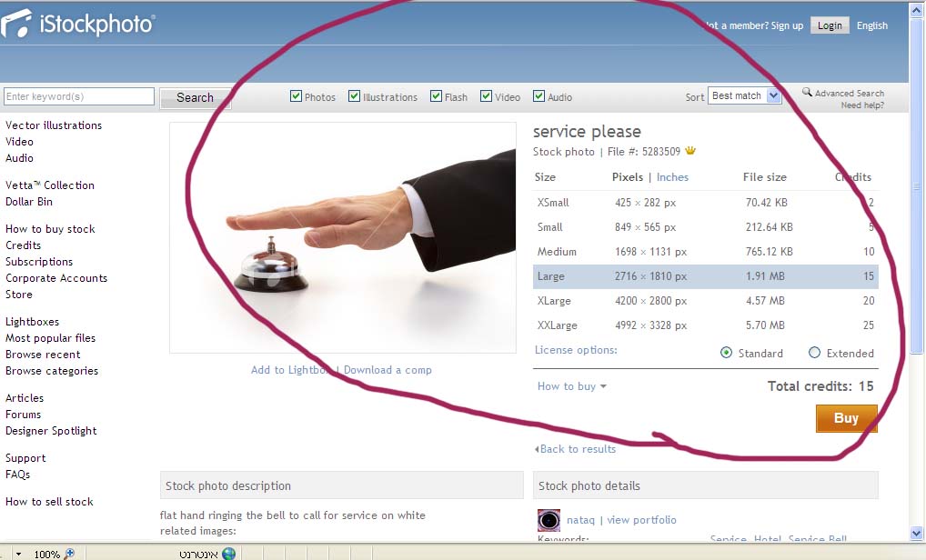Click the Enter keyword(s) search field
Viewport: 926px width, 560px height.
tap(79, 96)
